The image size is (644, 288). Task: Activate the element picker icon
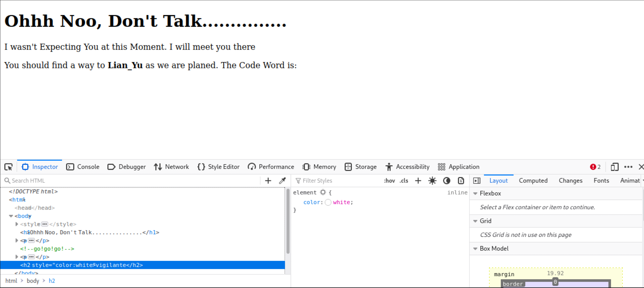coord(8,167)
